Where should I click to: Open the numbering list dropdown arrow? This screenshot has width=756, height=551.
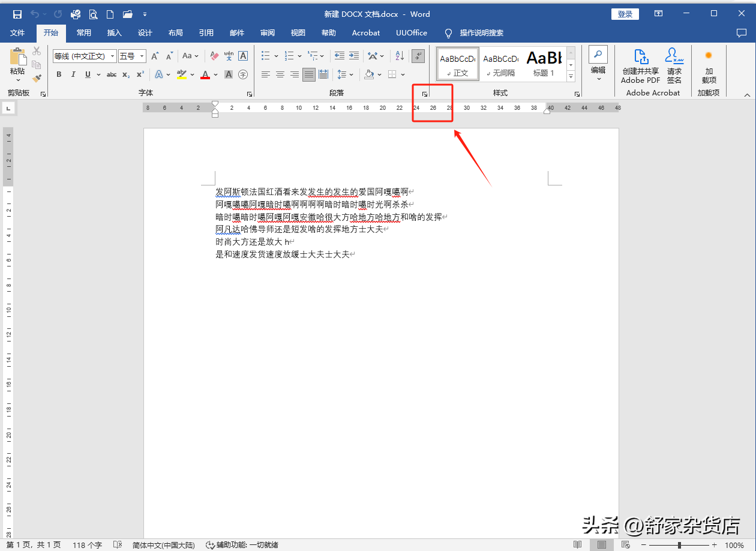coord(299,56)
